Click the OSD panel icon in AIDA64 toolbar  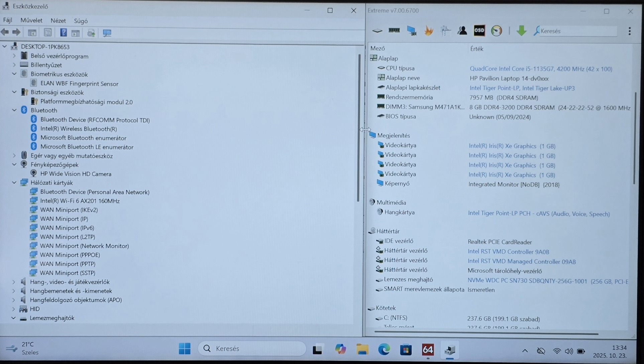pyautogui.click(x=479, y=31)
